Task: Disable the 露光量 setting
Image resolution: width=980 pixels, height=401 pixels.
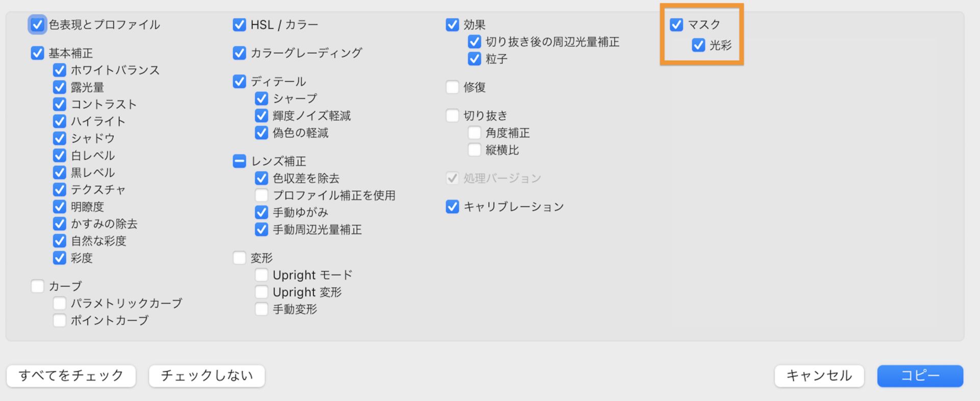Action: coord(59,87)
